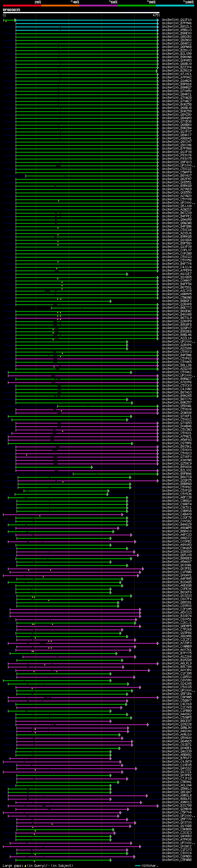
Task: Click the purple ~60% identity legend bar
Action: (99, 6)
